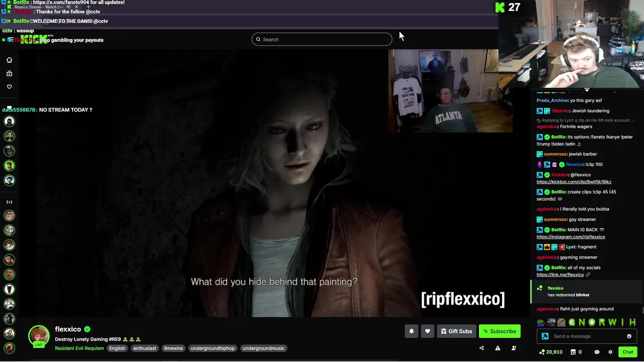Viewport: 644px width, 362px height.
Task: Open the Home icon in Kick sidebar
Action: coord(9,60)
